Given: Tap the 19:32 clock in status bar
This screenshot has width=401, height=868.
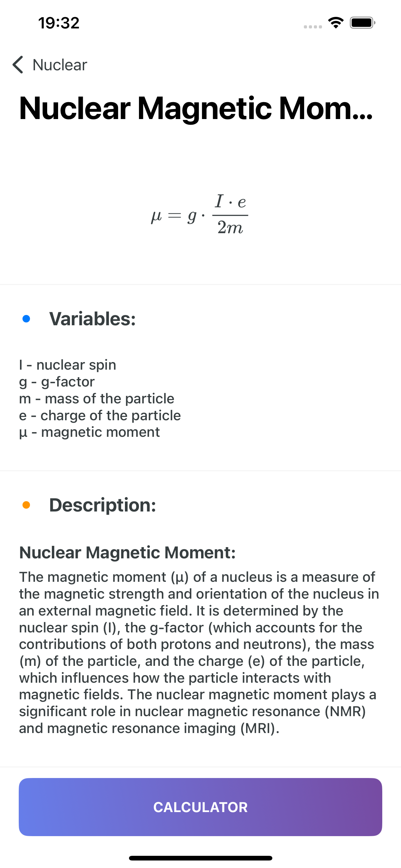Looking at the screenshot, I should tap(59, 23).
